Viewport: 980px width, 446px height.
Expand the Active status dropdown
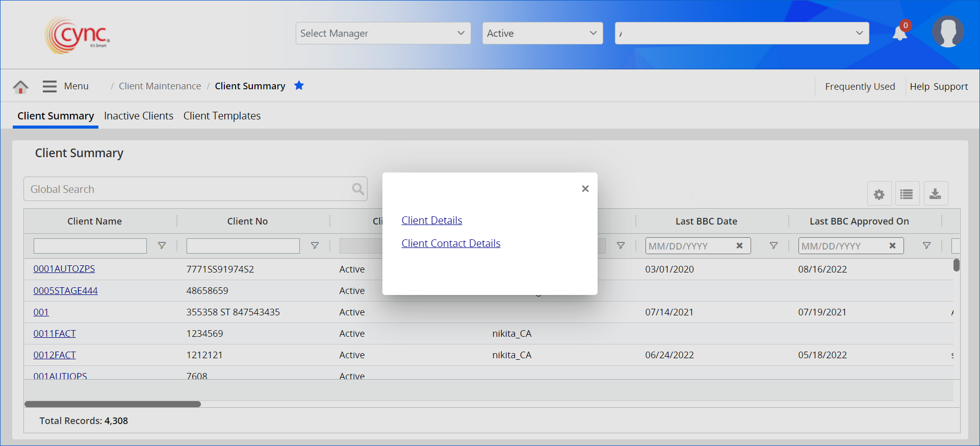pyautogui.click(x=542, y=33)
